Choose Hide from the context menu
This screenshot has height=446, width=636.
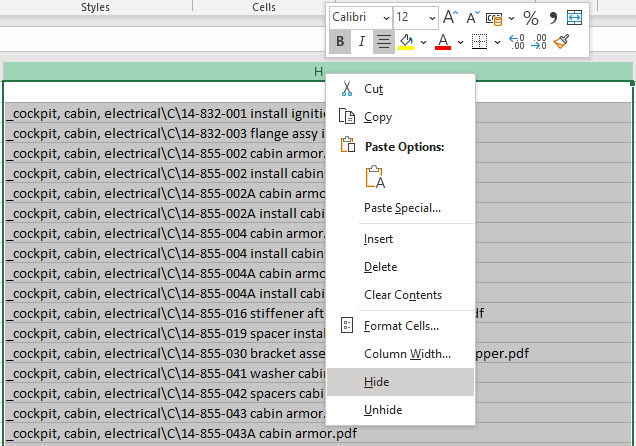(377, 382)
